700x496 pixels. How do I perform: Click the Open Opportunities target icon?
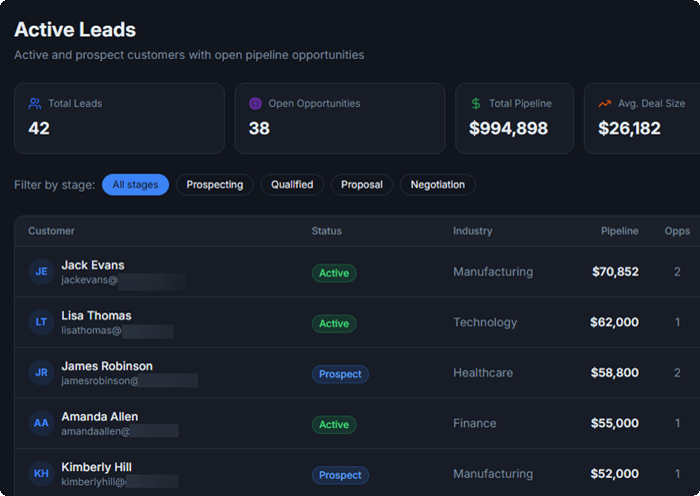coord(255,104)
